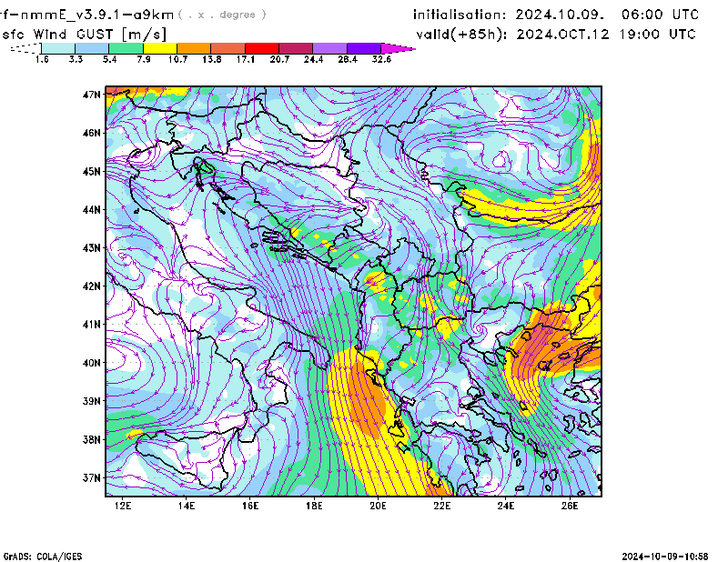Click the 'initialisation:' label

click(x=460, y=15)
